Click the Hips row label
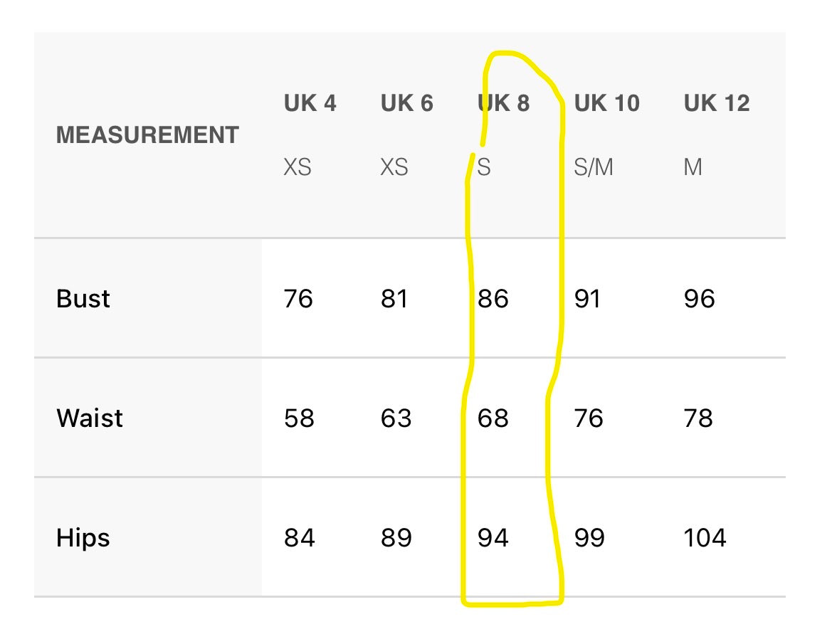Viewport: 832px width, 644px height. [83, 537]
